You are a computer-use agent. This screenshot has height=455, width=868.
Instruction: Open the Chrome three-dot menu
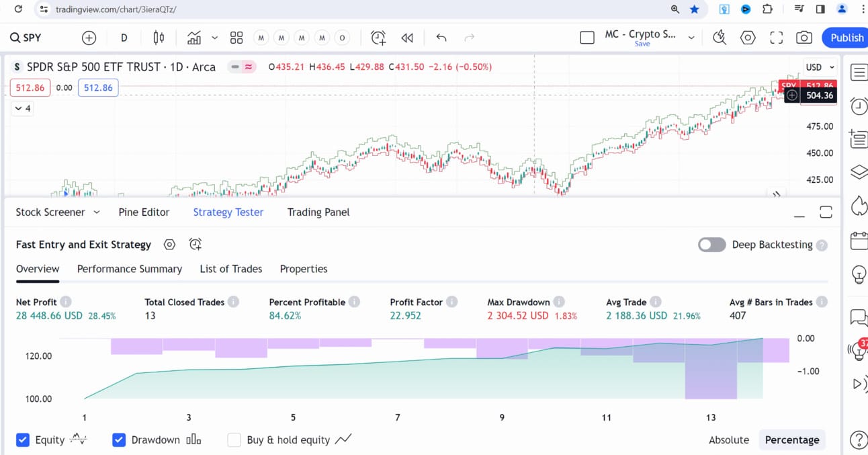point(862,9)
